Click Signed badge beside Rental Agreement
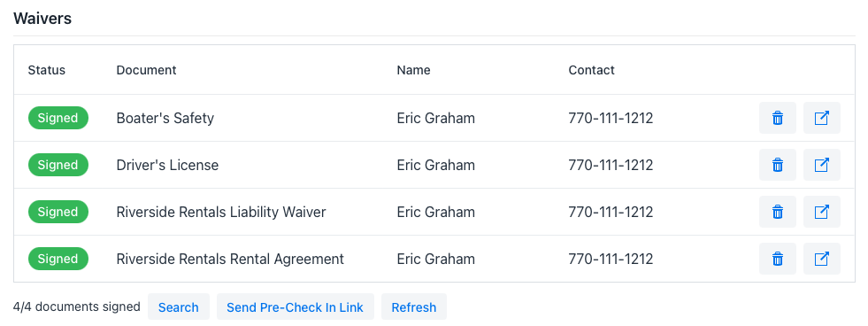868x326 pixels. click(x=58, y=259)
